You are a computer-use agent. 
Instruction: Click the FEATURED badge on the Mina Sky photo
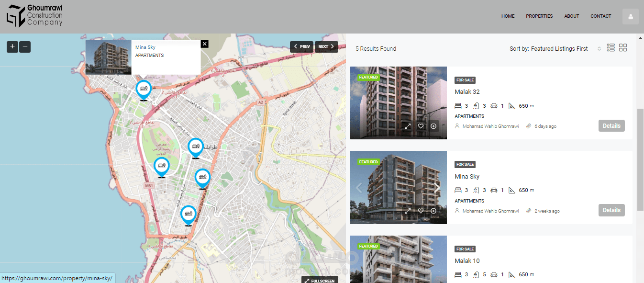[368, 162]
